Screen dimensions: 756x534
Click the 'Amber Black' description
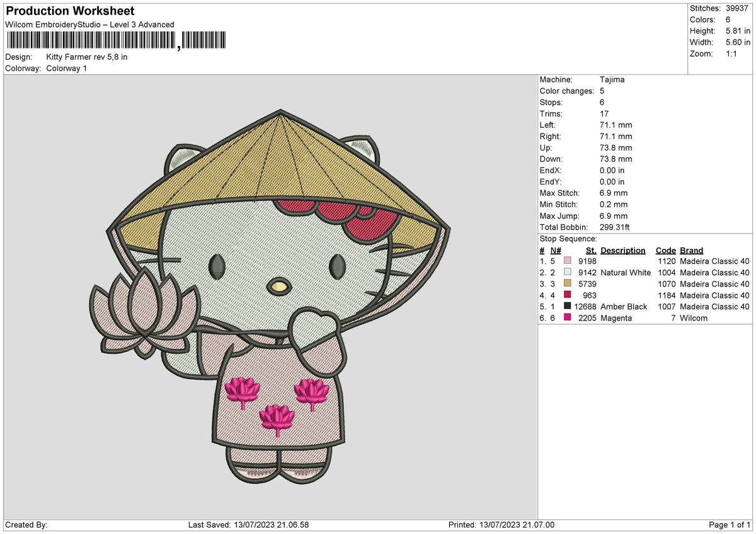pyautogui.click(x=624, y=307)
